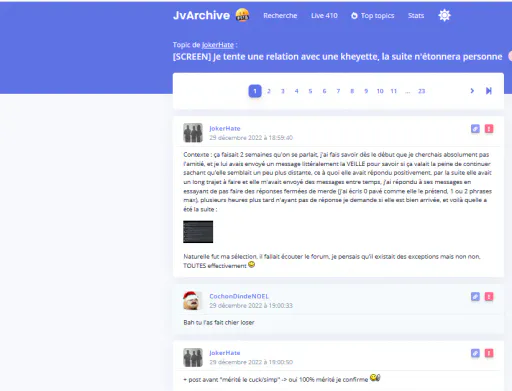The height and width of the screenshot is (391, 512).
Task: Click the date '29 décembre 2022 à 18:59:40'
Action: coord(251,138)
